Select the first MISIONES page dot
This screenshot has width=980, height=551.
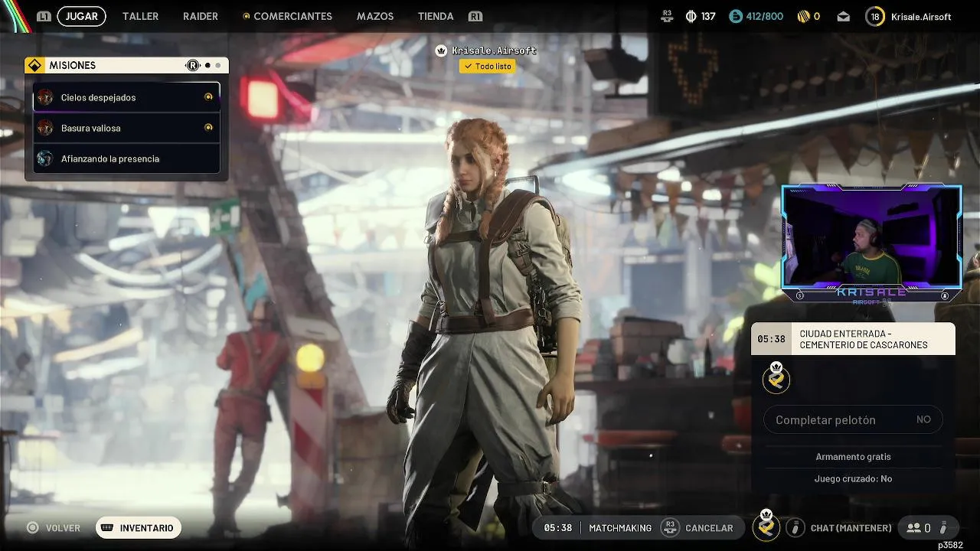pyautogui.click(x=207, y=66)
